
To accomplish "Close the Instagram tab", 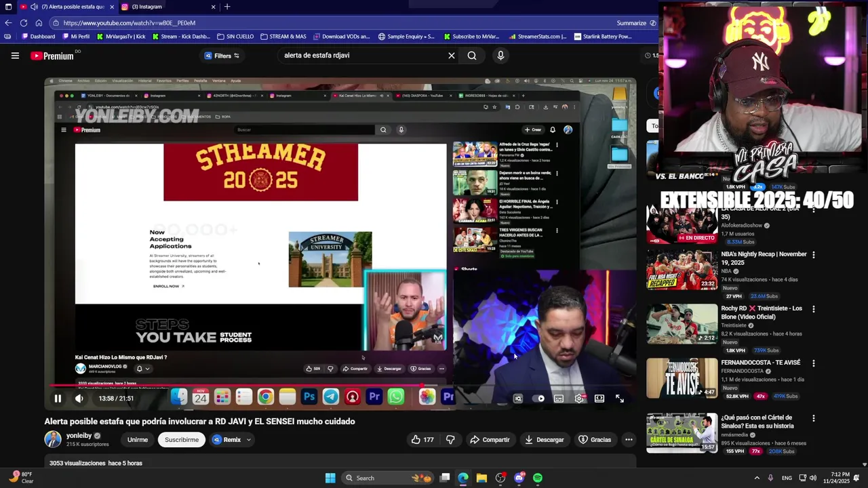I will pos(213,7).
